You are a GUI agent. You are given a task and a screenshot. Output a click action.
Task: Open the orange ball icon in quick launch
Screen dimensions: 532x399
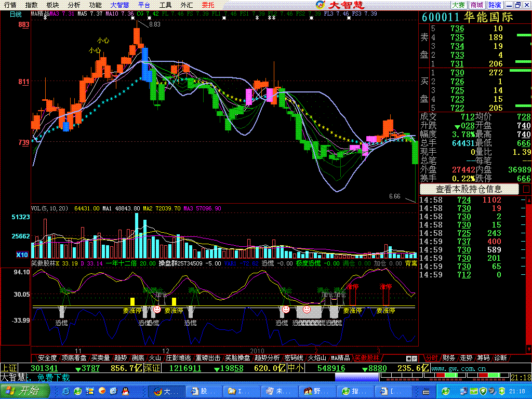102,392
